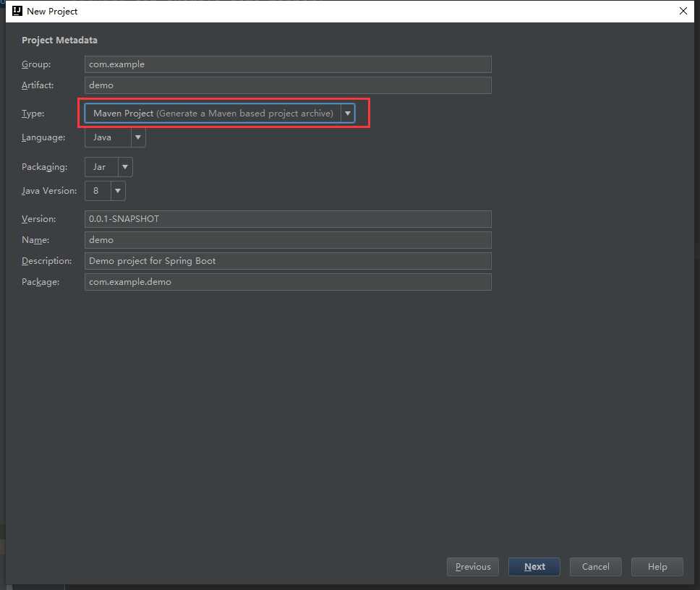Image resolution: width=700 pixels, height=590 pixels.
Task: Click the Package: label
Action: [40, 282]
